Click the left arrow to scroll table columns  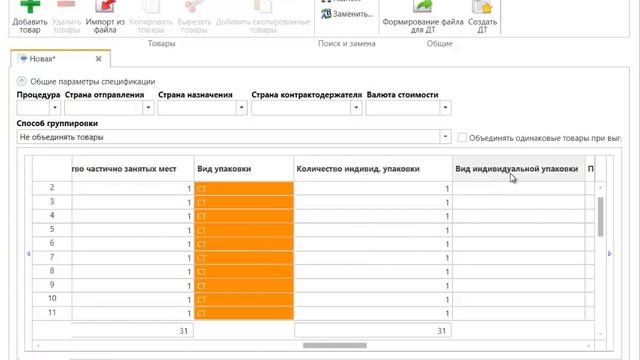pos(29,253)
